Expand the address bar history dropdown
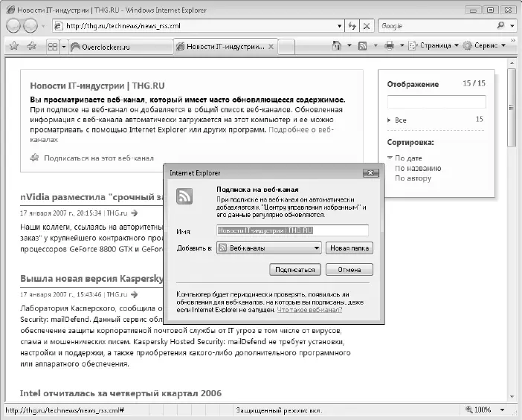The height and width of the screenshot is (420, 522). coord(339,26)
